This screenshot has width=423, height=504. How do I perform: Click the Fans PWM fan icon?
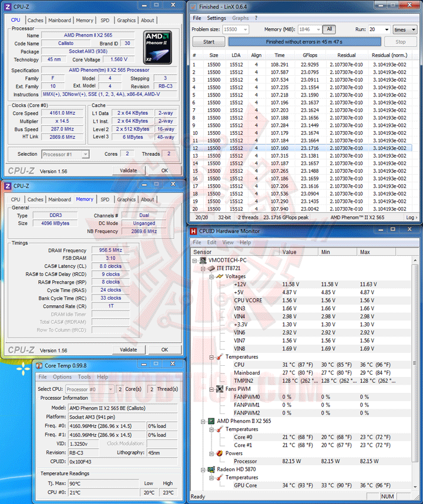220,389
